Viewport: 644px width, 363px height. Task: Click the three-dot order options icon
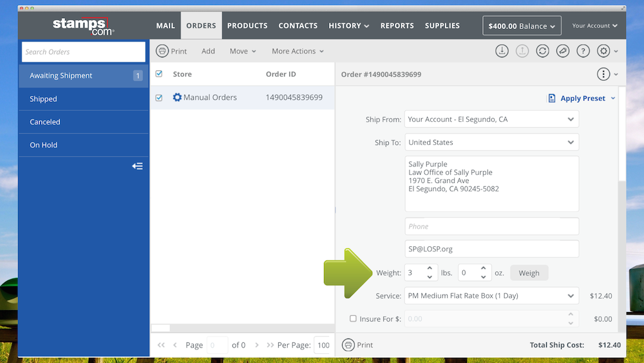pos(603,74)
